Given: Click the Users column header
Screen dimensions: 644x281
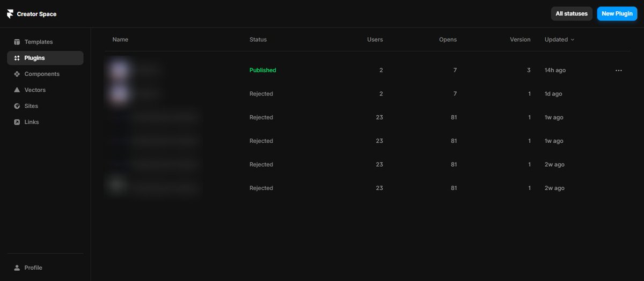Looking at the screenshot, I should (375, 40).
